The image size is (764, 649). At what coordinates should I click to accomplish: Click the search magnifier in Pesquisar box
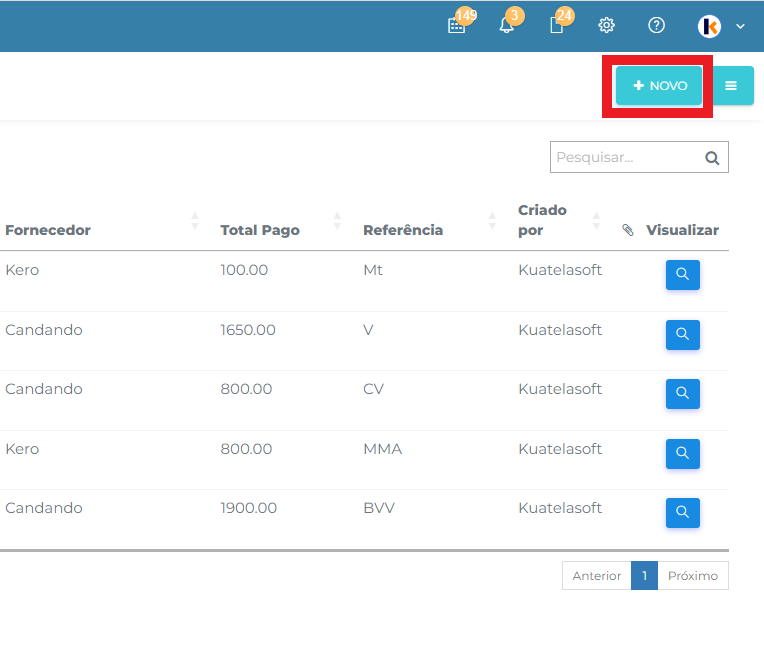[712, 158]
